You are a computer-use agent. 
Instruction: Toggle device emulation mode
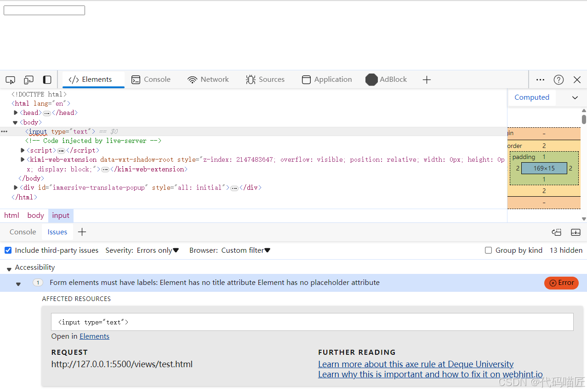28,80
